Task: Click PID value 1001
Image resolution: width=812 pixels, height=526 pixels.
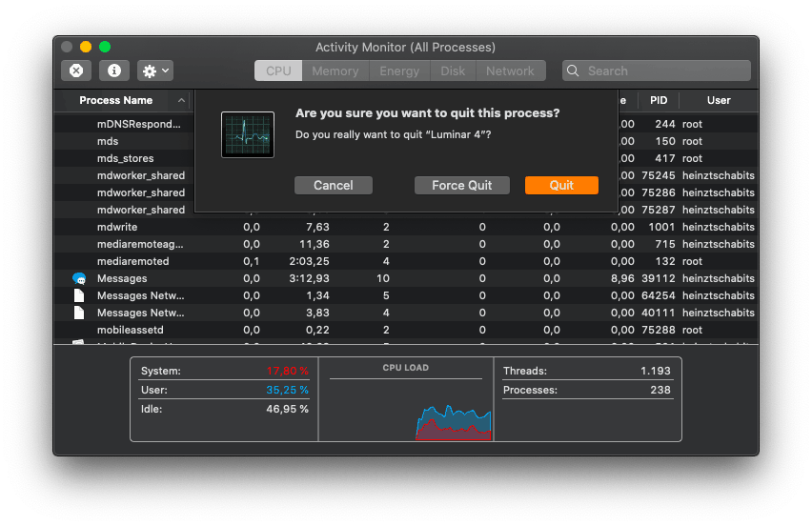Action: tap(661, 227)
